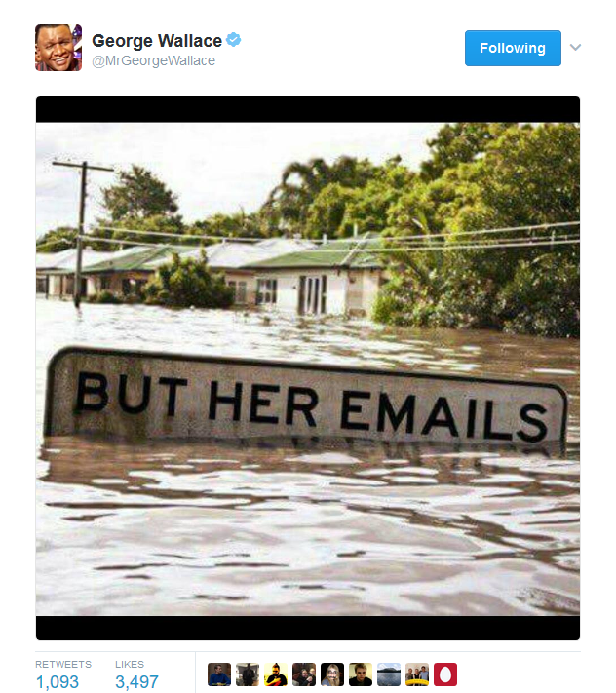Open the flooded 'BUT HER EMAILS' image
The height and width of the screenshot is (693, 616).
click(x=308, y=368)
